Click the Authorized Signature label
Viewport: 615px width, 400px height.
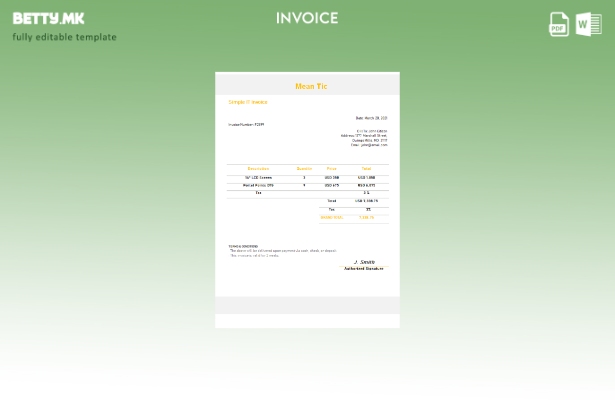pos(363,268)
